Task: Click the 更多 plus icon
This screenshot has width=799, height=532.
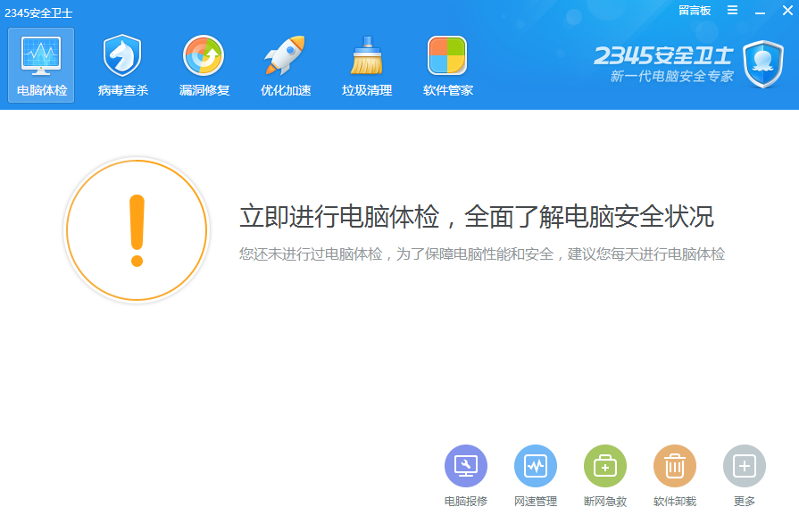Action: 745,465
